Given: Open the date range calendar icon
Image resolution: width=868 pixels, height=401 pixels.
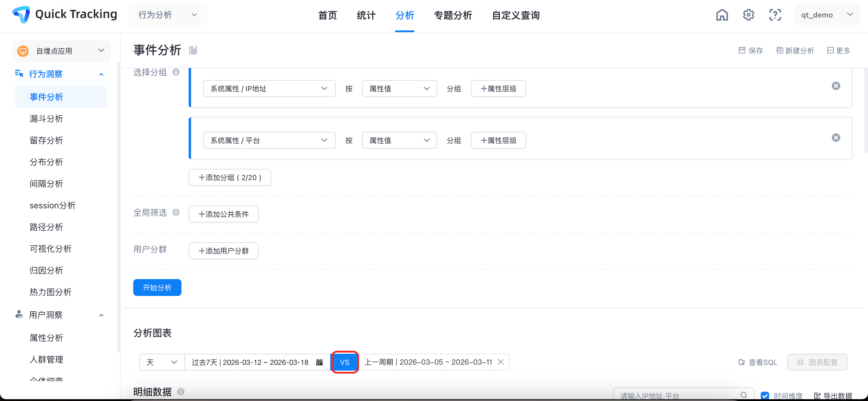Looking at the screenshot, I should click(x=319, y=362).
